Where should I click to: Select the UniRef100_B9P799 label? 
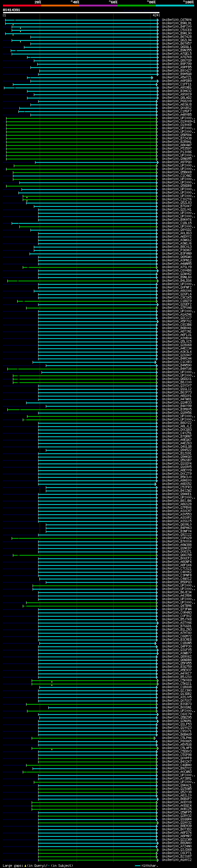click(177, 64)
